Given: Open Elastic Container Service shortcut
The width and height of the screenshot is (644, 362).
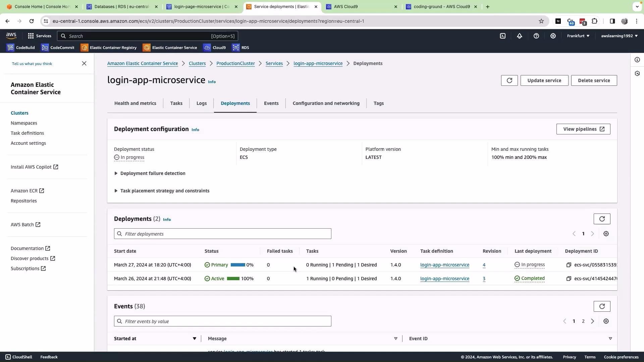Looking at the screenshot, I should pyautogui.click(x=170, y=48).
